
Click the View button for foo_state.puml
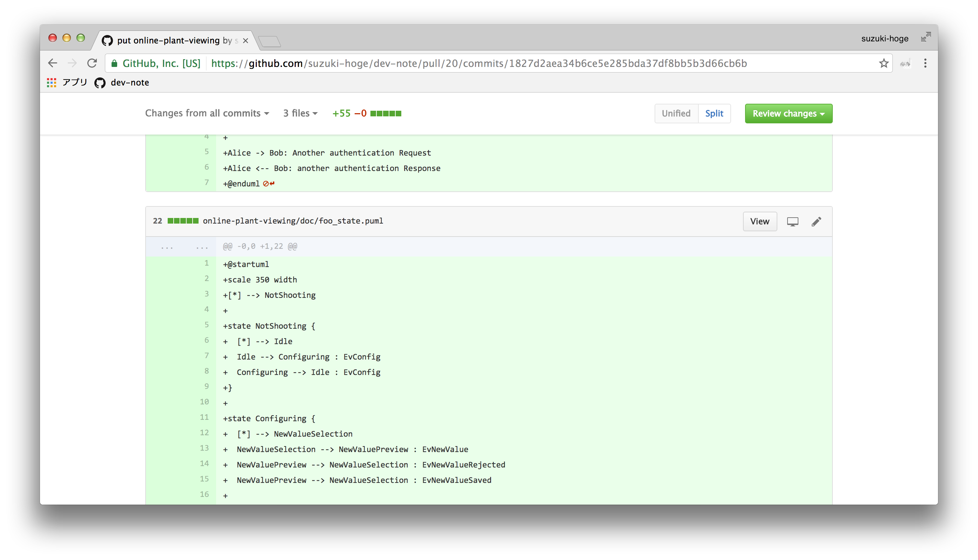(759, 221)
